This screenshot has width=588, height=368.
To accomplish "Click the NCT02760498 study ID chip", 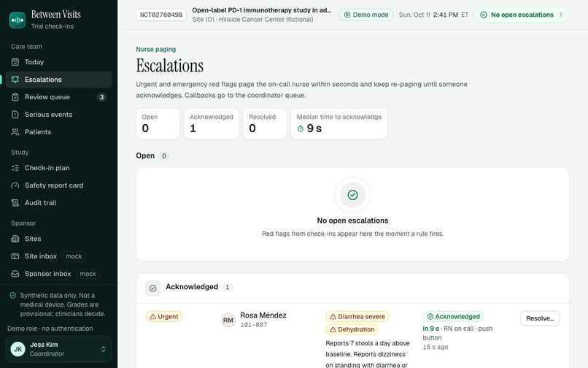I will (161, 15).
